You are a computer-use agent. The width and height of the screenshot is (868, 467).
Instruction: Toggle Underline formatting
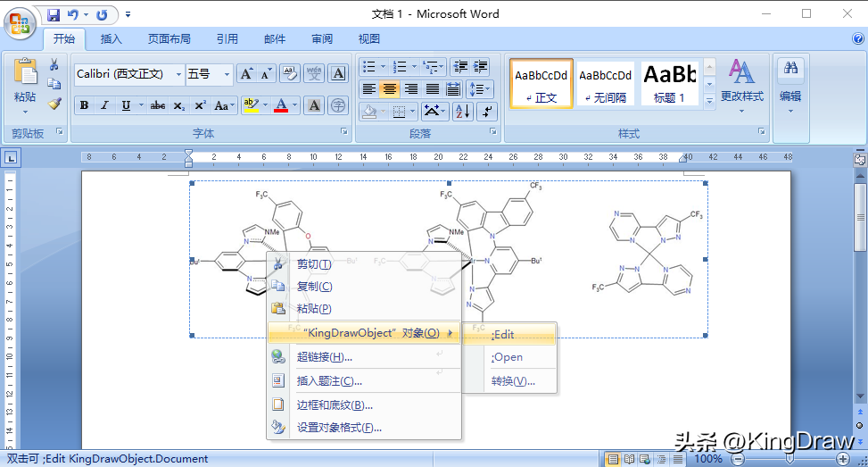pos(126,105)
